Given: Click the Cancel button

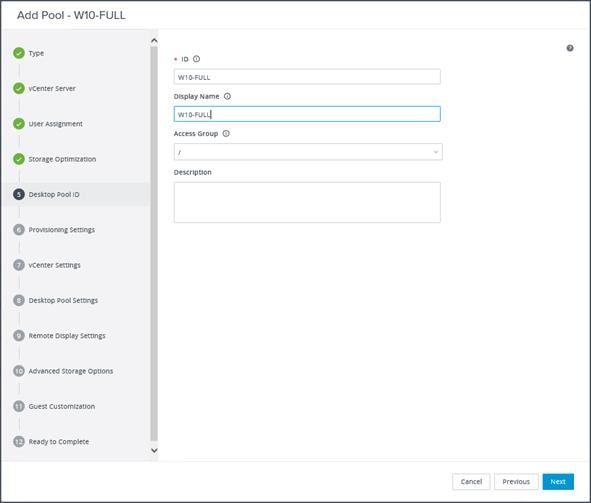Looking at the screenshot, I should click(x=471, y=482).
